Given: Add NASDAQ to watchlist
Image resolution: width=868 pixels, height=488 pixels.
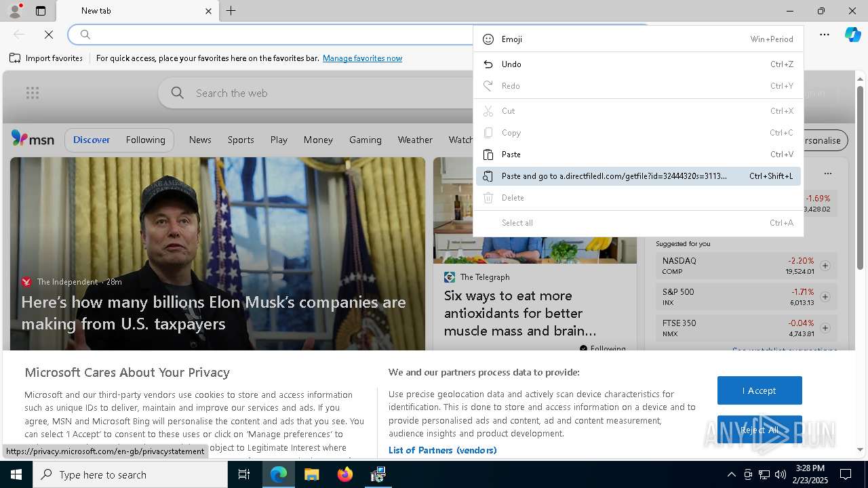Looking at the screenshot, I should click(825, 266).
